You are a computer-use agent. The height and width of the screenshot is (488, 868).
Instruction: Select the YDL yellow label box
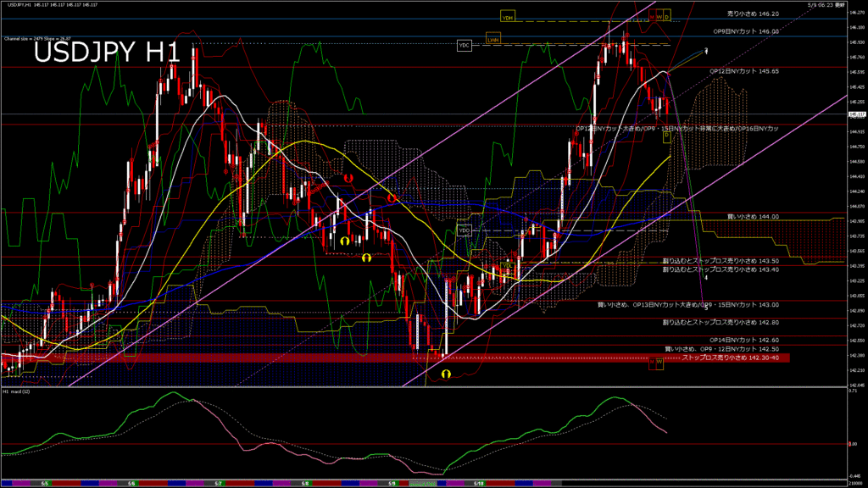pos(508,266)
